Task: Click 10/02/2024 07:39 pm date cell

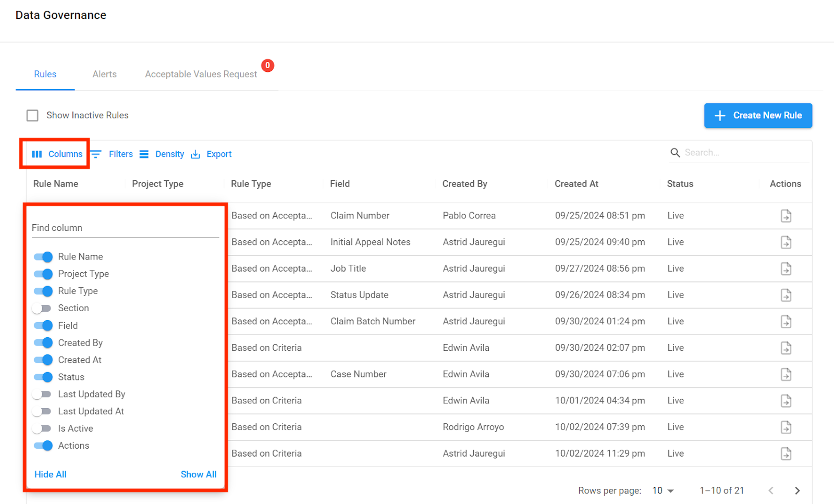Action: 600,427
